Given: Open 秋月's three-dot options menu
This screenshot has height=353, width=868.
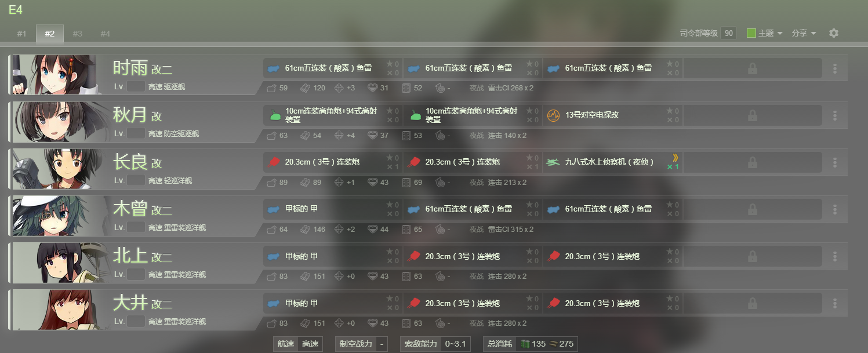Looking at the screenshot, I should tap(835, 115).
